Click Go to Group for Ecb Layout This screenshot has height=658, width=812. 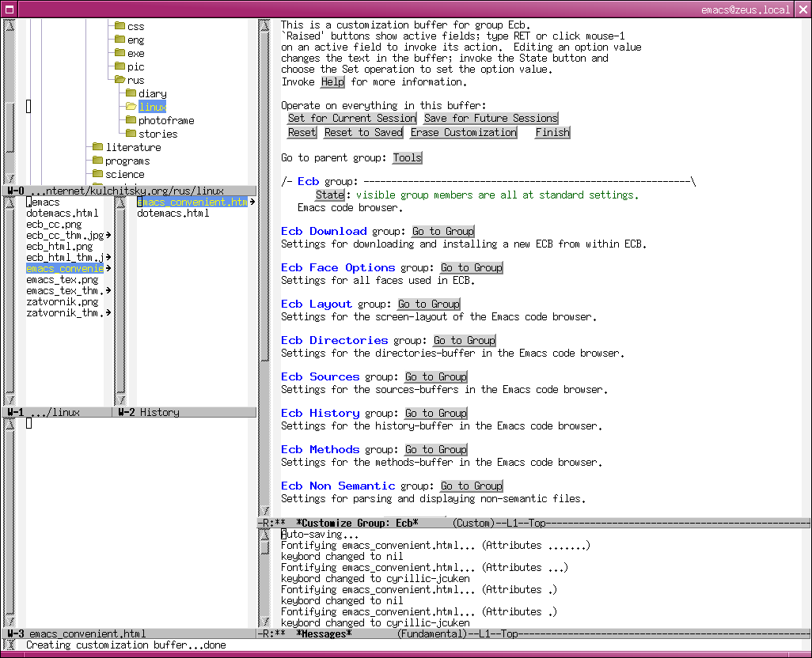pos(428,304)
